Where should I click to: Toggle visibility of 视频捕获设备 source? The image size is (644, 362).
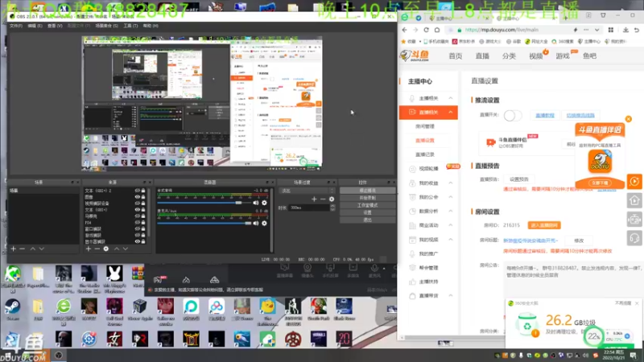click(138, 204)
